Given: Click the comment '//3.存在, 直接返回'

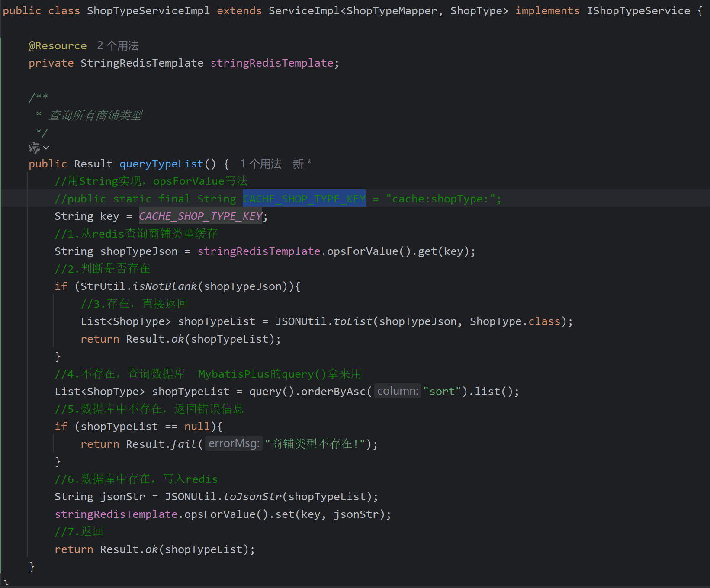Looking at the screenshot, I should coord(134,304).
